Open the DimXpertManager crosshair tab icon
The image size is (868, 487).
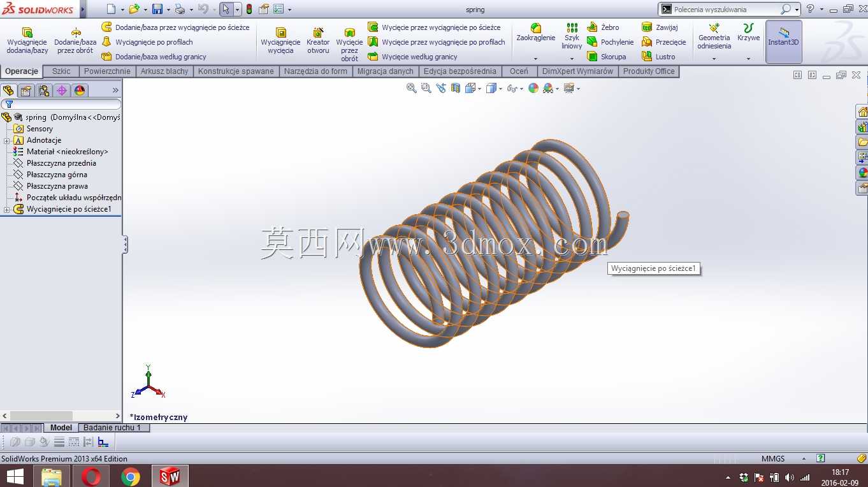pos(62,91)
